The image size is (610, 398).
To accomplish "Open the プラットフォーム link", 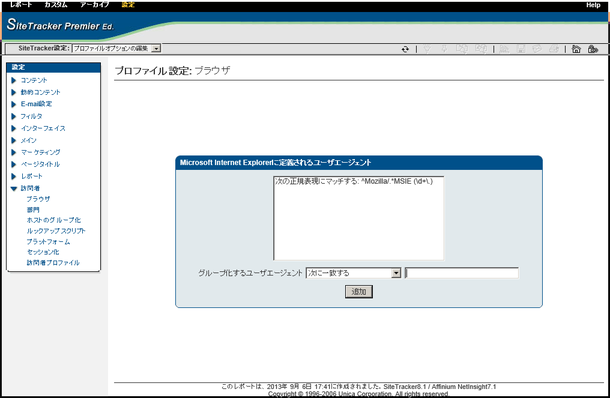I will click(x=48, y=242).
